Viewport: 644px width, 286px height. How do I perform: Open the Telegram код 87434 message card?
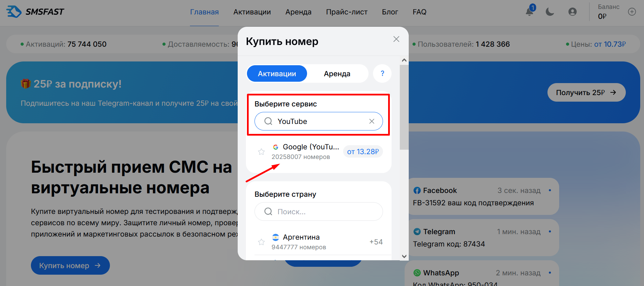tap(482, 238)
